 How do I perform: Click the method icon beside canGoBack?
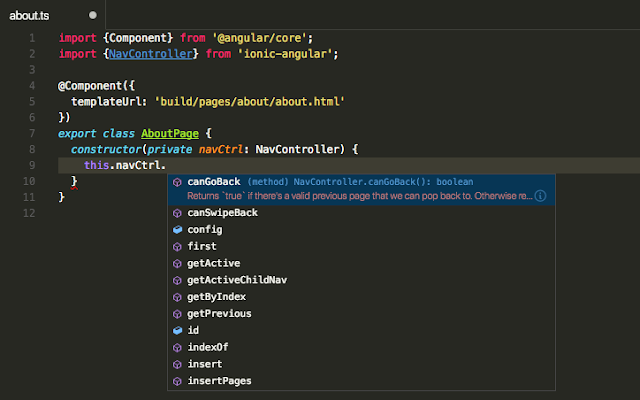(177, 182)
